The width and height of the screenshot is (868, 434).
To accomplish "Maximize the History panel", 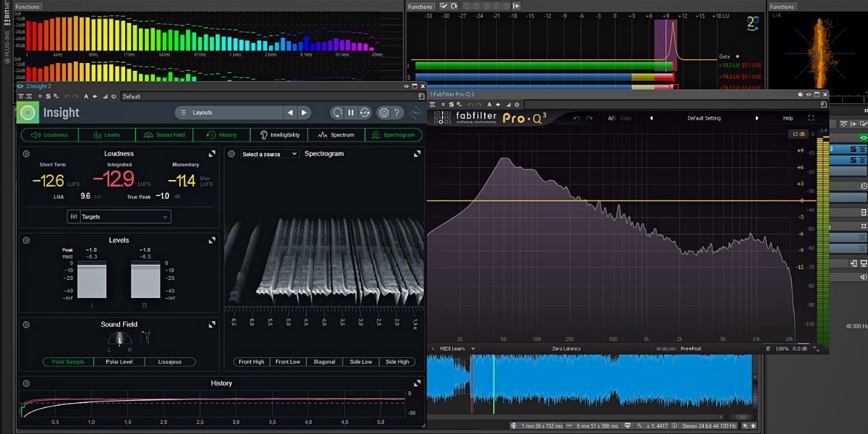I will click(x=417, y=383).
